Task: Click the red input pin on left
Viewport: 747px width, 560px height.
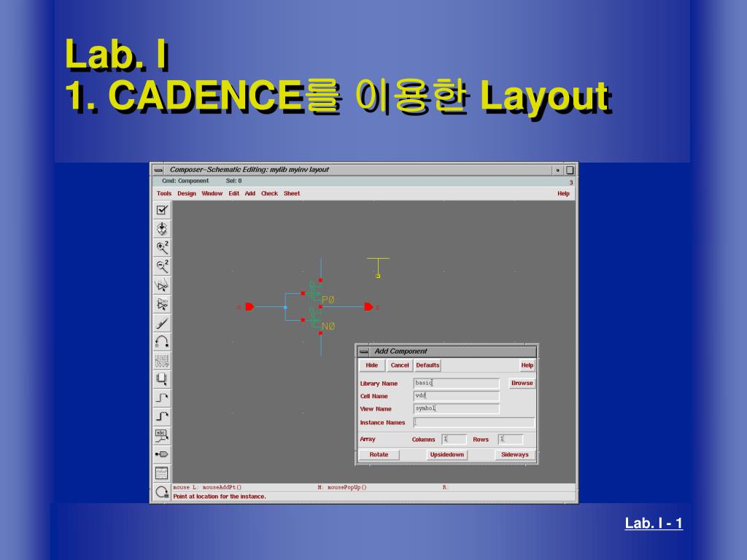Action: pyautogui.click(x=249, y=307)
